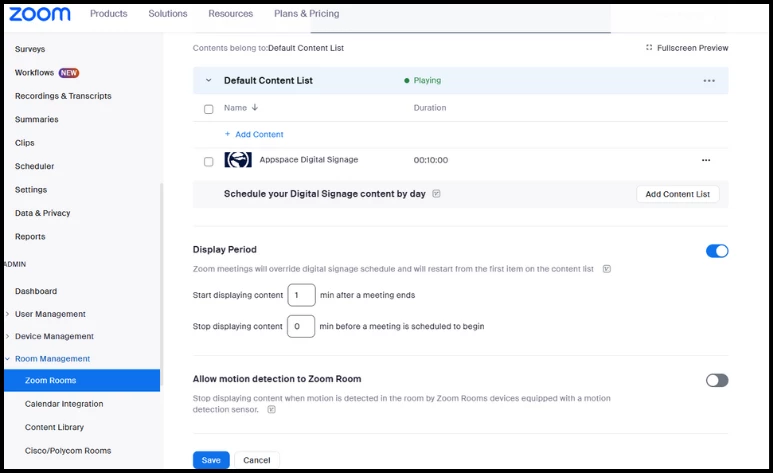Image resolution: width=773 pixels, height=473 pixels.
Task: Expand User Management in sidebar
Action: coord(7,314)
